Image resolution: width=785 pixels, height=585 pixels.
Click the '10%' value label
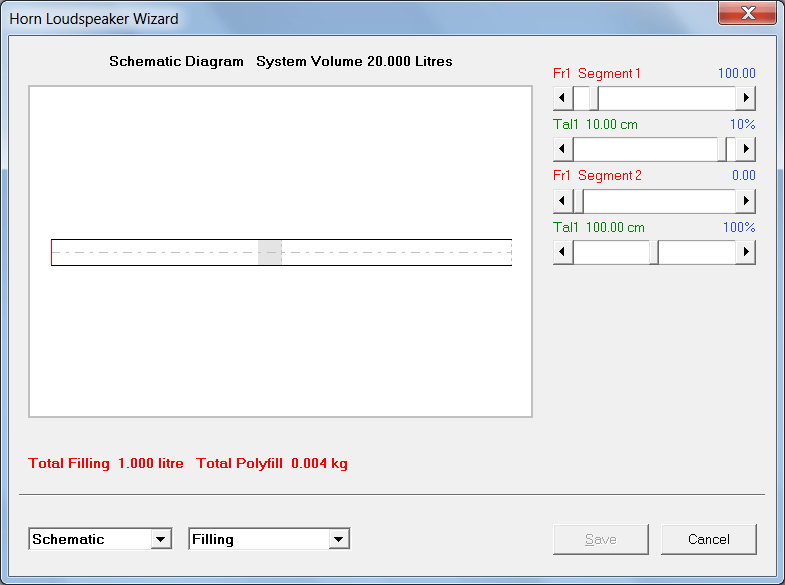[742, 124]
